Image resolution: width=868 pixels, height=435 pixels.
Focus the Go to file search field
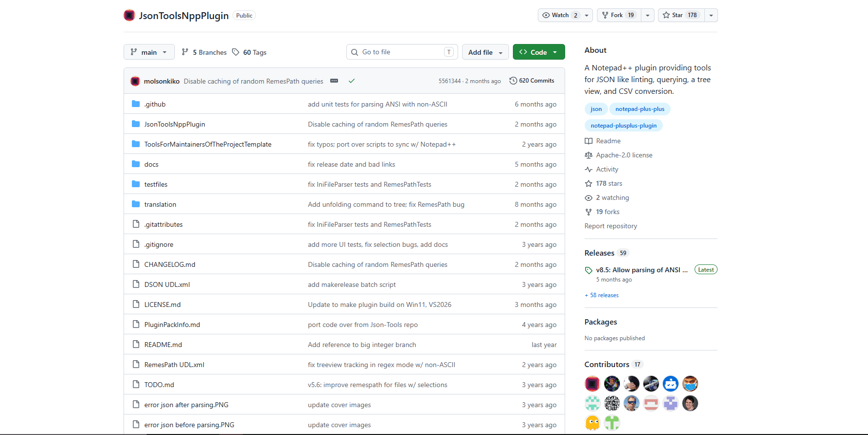tap(402, 52)
